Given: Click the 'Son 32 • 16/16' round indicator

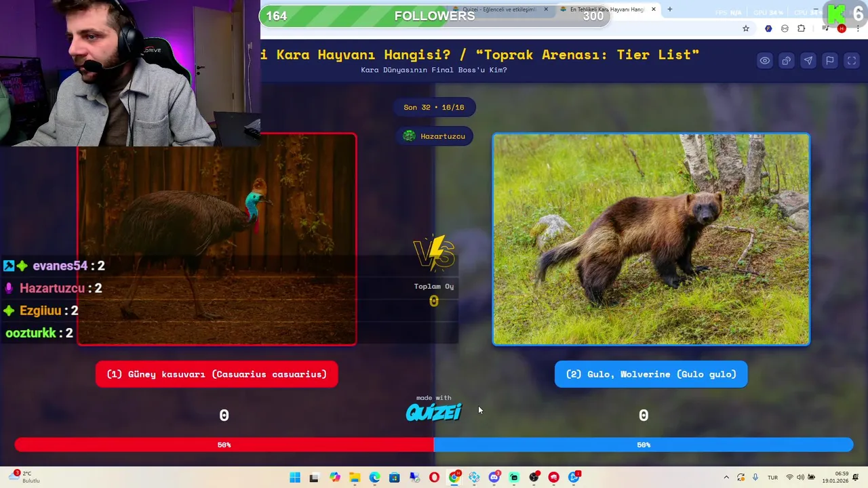Looking at the screenshot, I should click(434, 107).
